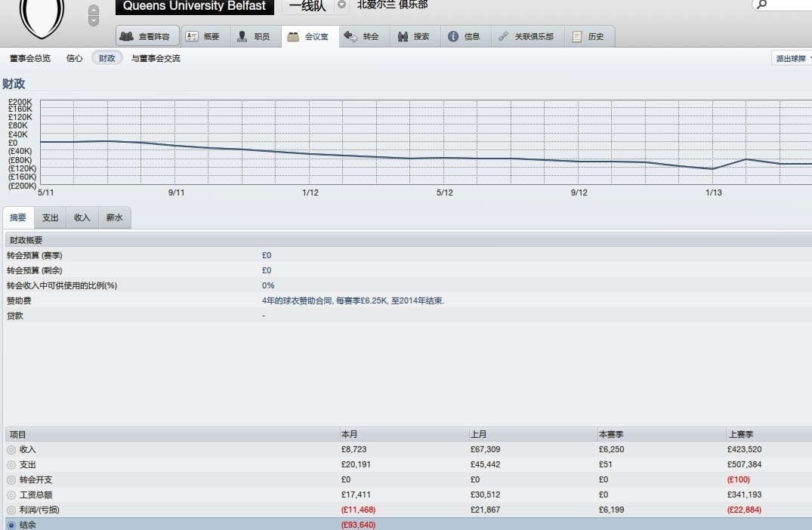The image size is (812, 530).
Task: Switch to the 薪水 wages tab
Action: pos(115,217)
